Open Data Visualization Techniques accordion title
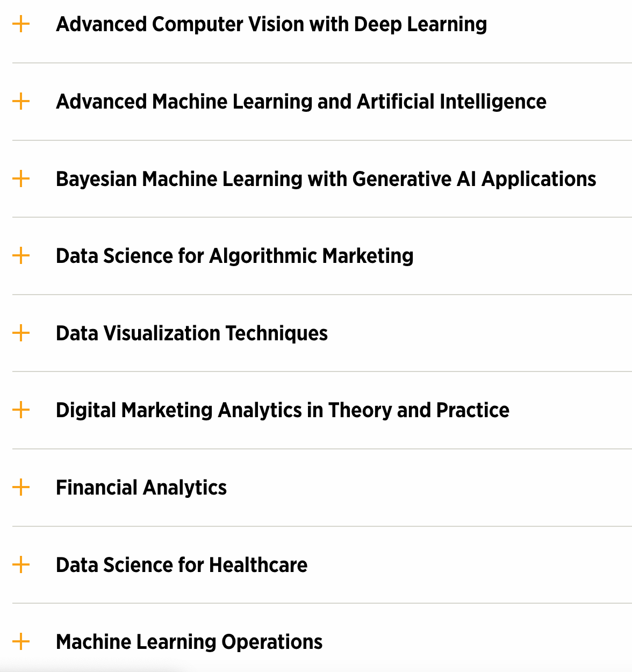Image resolution: width=632 pixels, height=672 pixels. pos(192,333)
